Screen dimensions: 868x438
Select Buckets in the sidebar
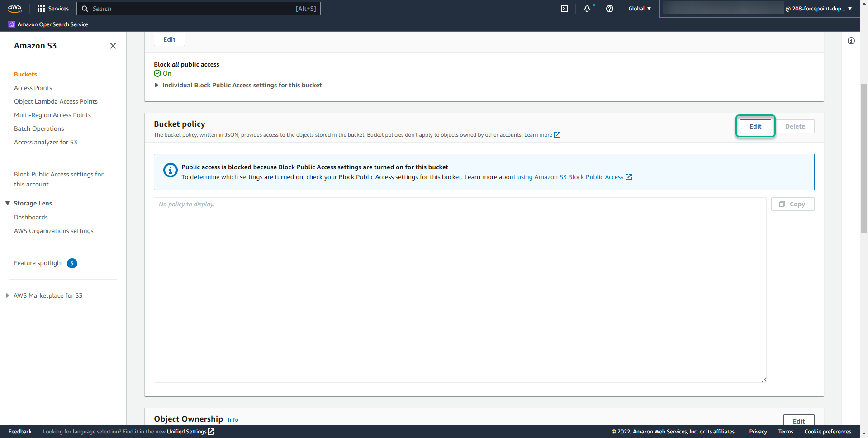[x=25, y=74]
